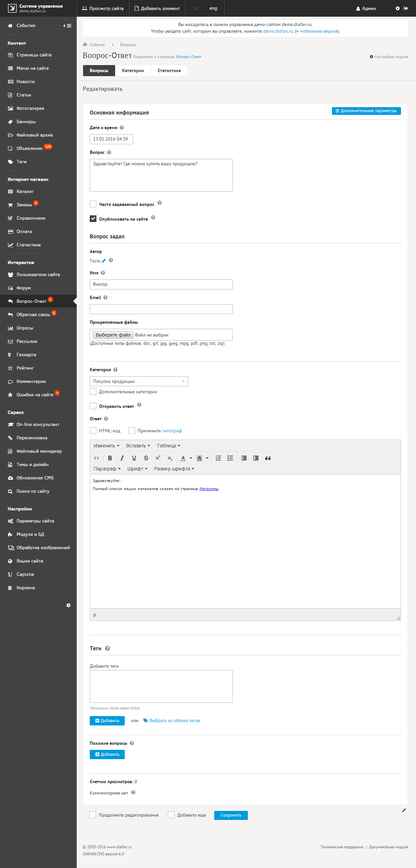416x868 pixels.
Task: Insert blockquote in editor
Action: tap(268, 458)
